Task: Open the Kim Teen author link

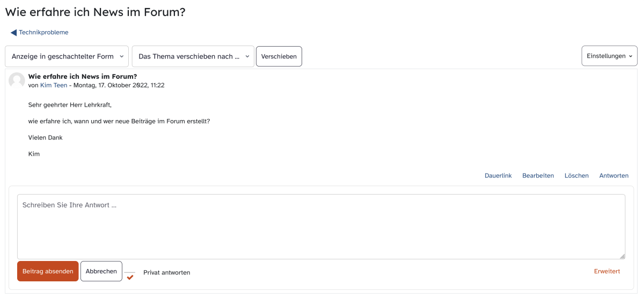Action: tap(54, 85)
